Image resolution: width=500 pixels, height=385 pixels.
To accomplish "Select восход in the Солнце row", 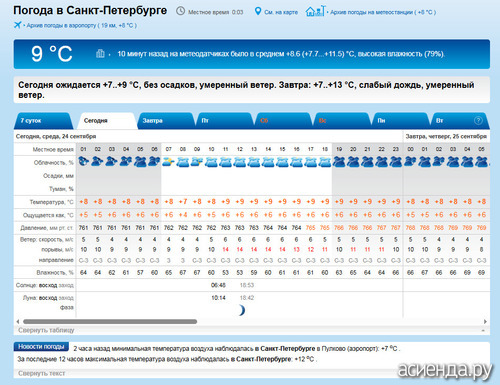I will (48, 285).
